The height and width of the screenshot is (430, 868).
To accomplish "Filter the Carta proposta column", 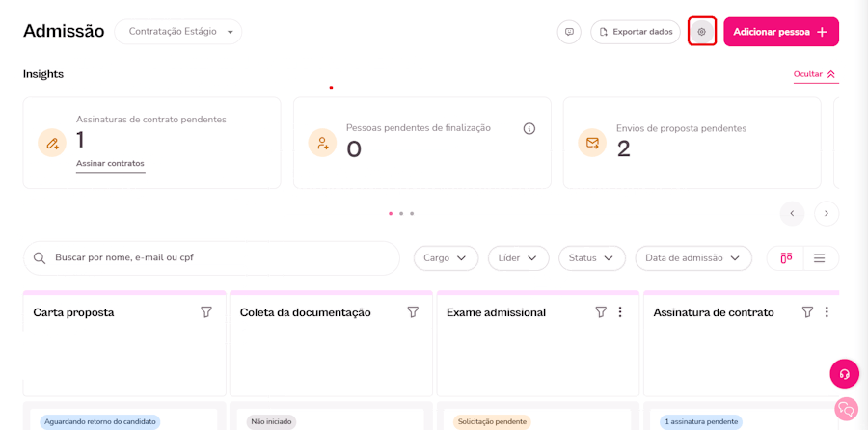I will tap(206, 312).
